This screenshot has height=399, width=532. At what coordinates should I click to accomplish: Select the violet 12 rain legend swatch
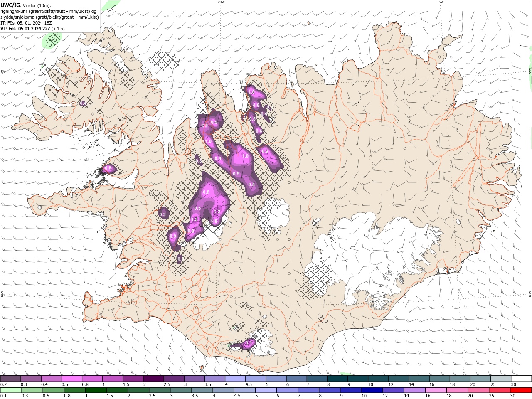pos(393,390)
